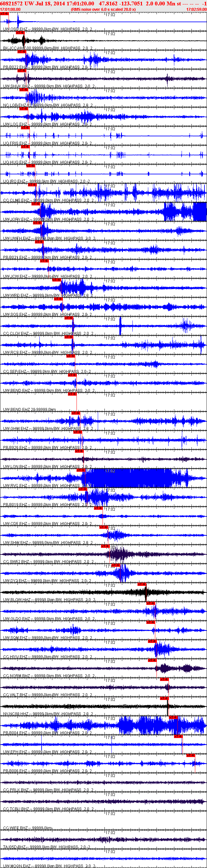Click the RMS noise scaling note
The image size is (207, 868).
103,10
